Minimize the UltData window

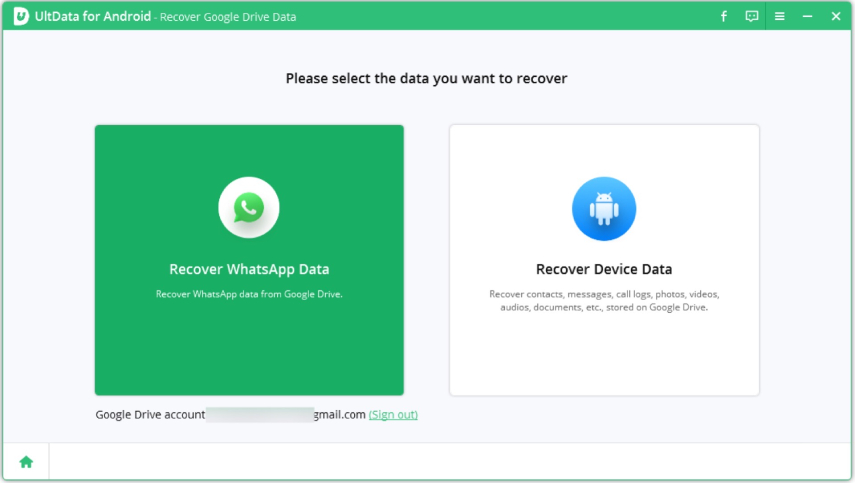pyautogui.click(x=808, y=16)
